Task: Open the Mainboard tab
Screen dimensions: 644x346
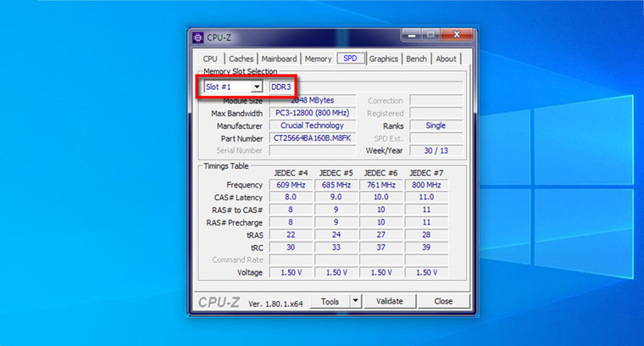Action: click(279, 59)
